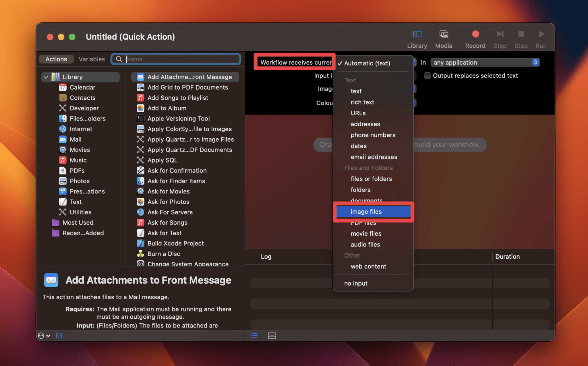588x366 pixels.
Task: Switch to the Variables tab
Action: point(92,59)
